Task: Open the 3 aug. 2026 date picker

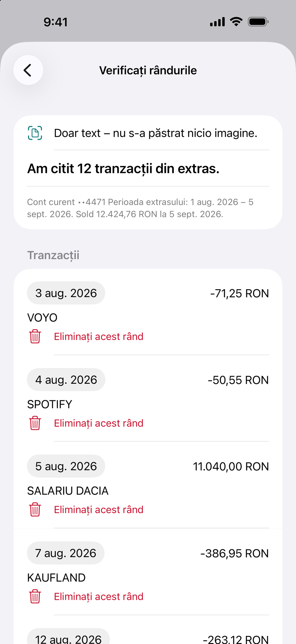Action: 66,293
